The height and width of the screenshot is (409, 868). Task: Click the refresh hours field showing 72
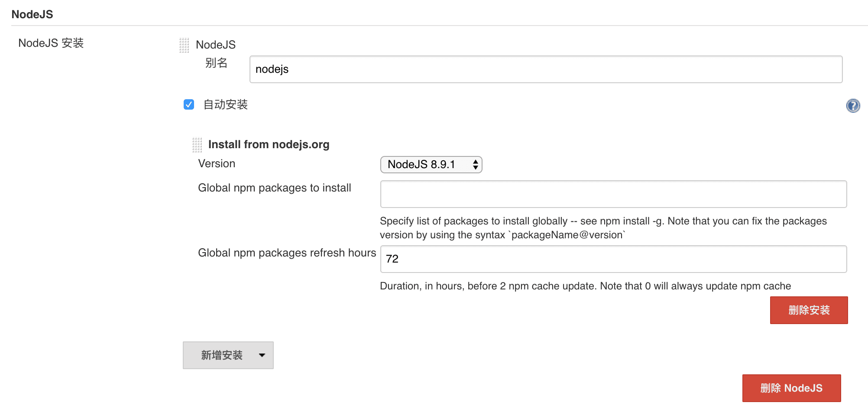tap(613, 259)
